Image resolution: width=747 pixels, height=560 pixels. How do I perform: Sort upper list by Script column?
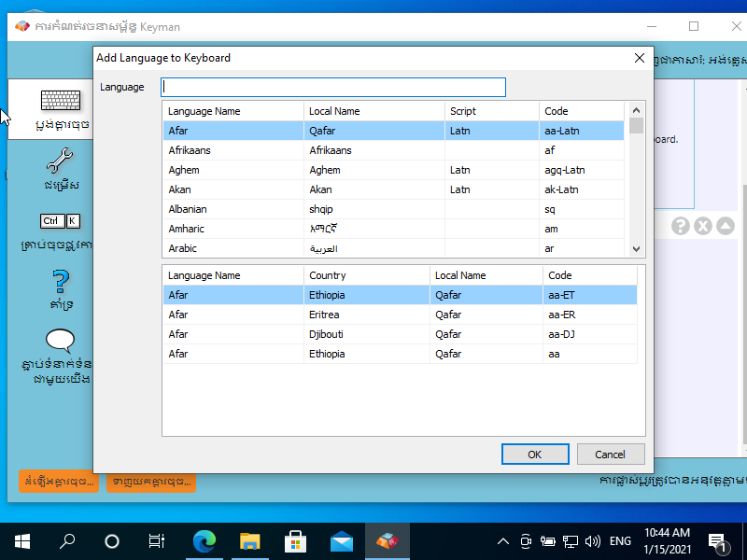(x=492, y=111)
